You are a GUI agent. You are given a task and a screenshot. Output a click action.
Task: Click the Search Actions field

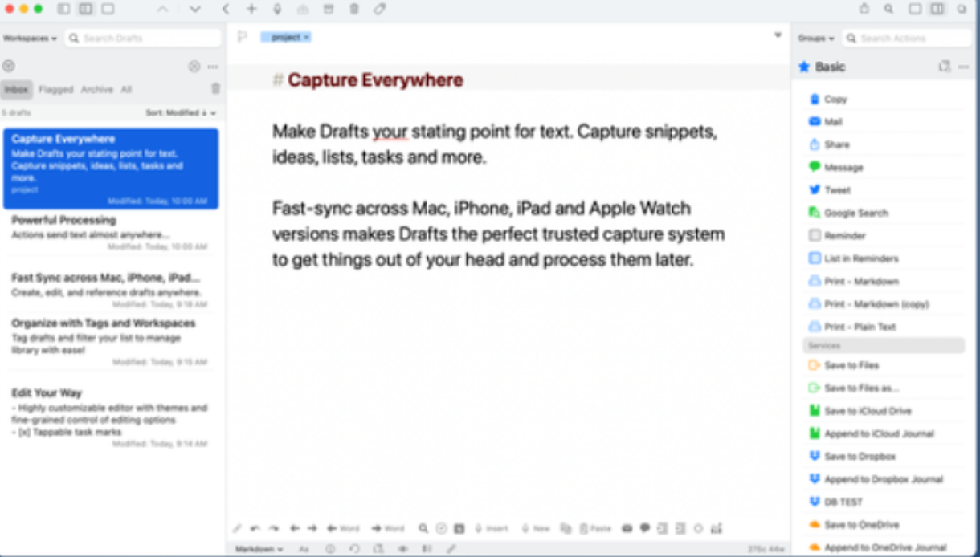click(906, 38)
